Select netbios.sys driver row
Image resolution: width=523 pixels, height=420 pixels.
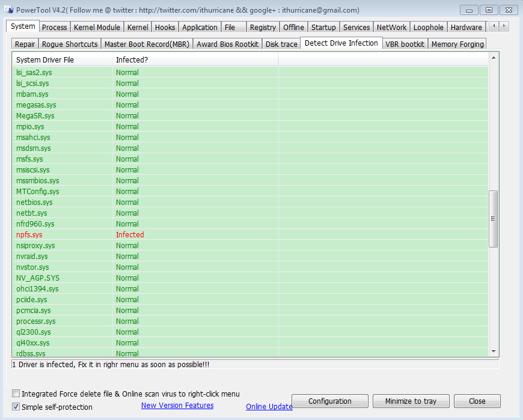[250, 202]
